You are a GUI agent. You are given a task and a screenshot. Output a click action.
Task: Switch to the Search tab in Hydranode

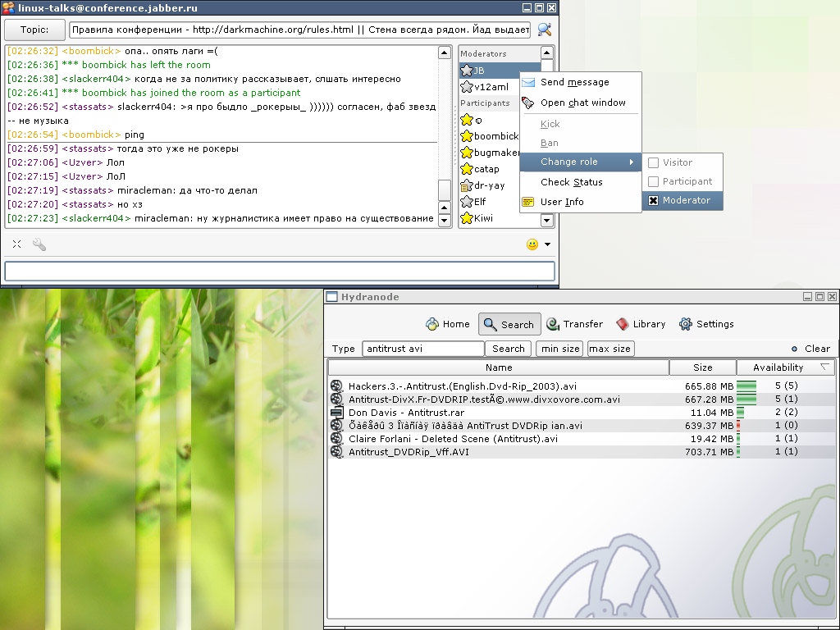pyautogui.click(x=509, y=324)
